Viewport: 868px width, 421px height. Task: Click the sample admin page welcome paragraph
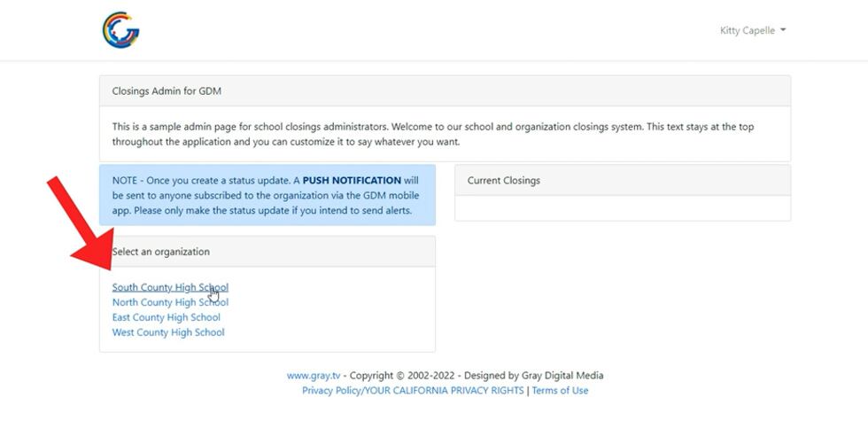click(432, 134)
